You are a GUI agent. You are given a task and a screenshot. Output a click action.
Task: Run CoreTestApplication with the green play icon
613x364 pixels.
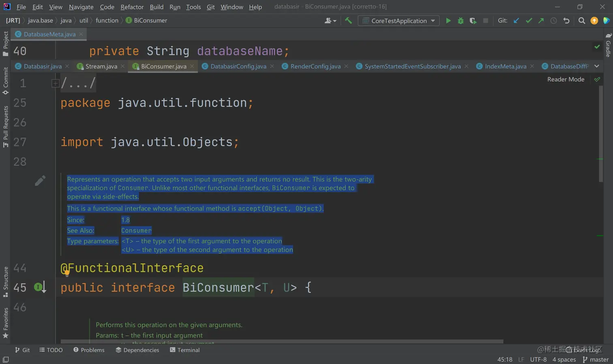pyautogui.click(x=448, y=21)
